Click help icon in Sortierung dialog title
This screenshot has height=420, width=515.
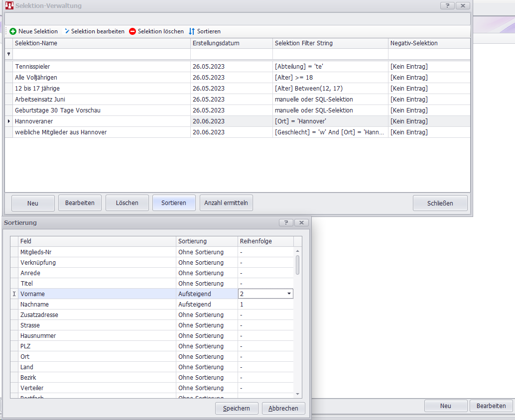tap(285, 222)
